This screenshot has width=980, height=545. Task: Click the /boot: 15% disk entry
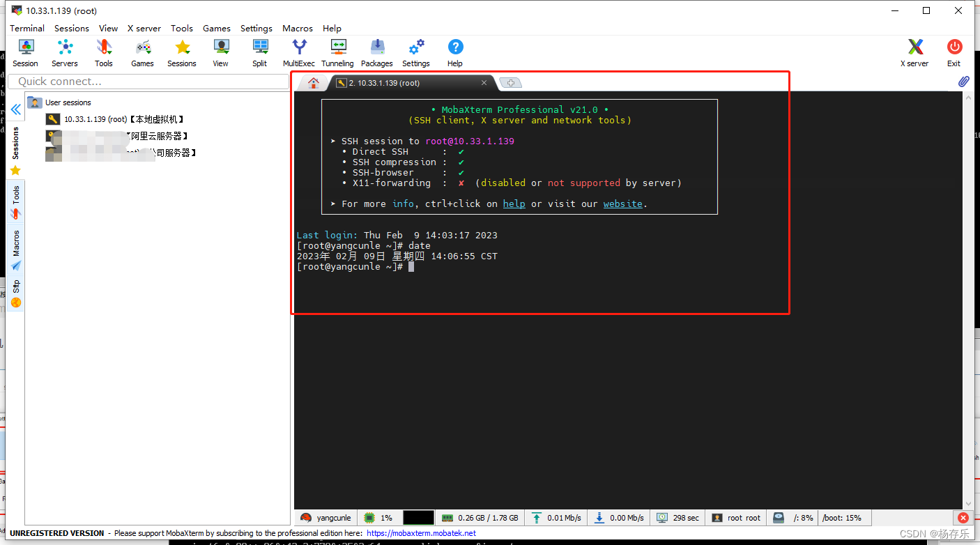[842, 518]
